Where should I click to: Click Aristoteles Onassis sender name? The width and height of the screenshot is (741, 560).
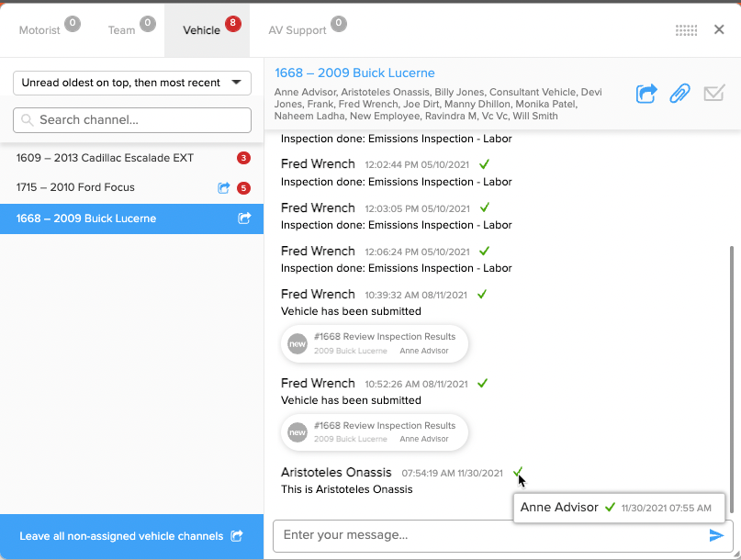coord(336,472)
